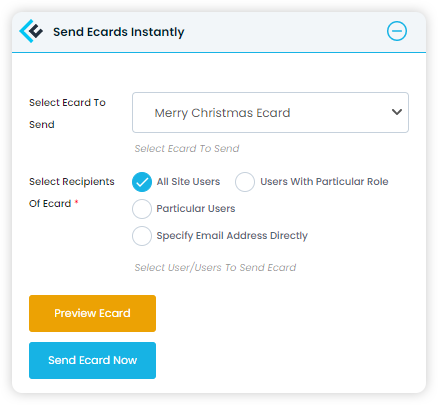Click the Preview Ecard orange button
Viewport: 438px width, 405px height.
click(x=92, y=313)
